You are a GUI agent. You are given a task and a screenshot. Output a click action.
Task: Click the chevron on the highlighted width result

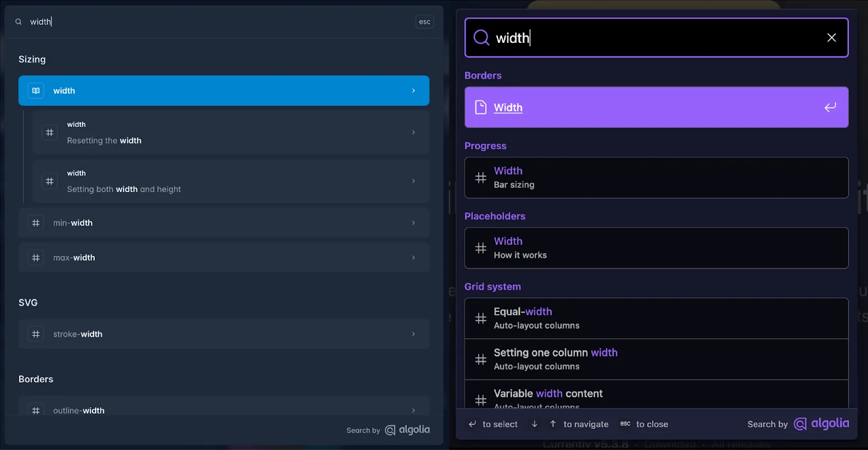[x=413, y=91]
